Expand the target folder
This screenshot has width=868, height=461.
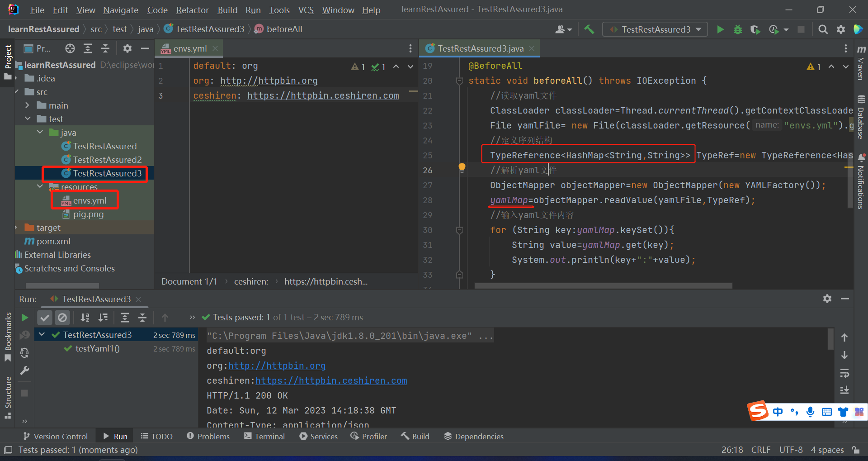[17, 227]
